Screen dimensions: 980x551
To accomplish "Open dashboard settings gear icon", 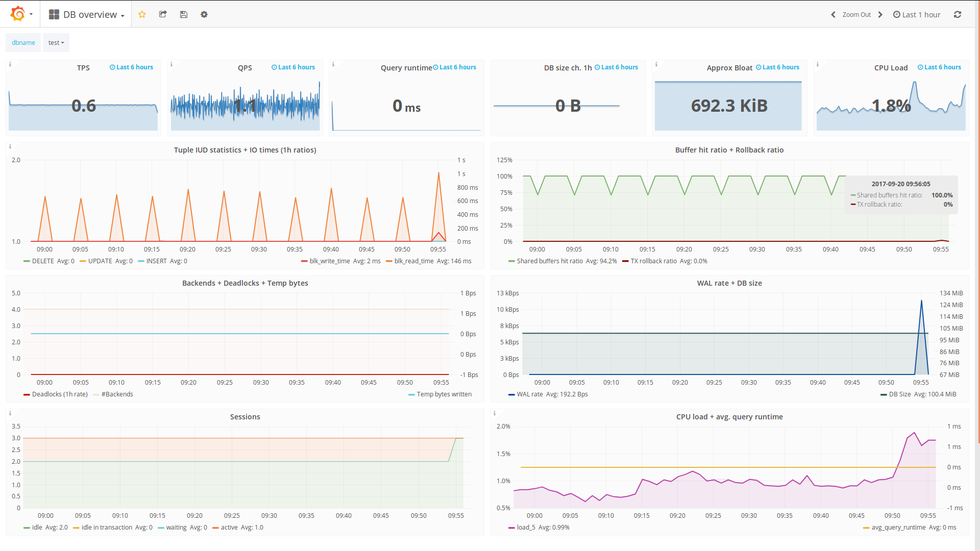I will (204, 14).
